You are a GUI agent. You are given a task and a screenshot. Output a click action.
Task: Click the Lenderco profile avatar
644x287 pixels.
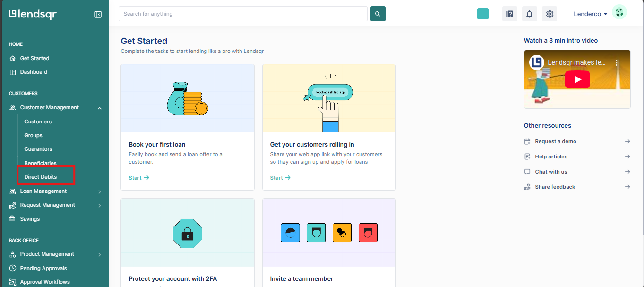coord(619,12)
